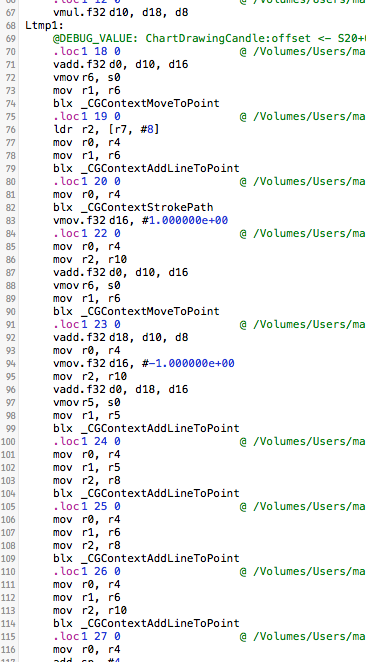Click the '.loc 1 25 0' directive
This screenshot has width=366, height=662.
[87, 507]
